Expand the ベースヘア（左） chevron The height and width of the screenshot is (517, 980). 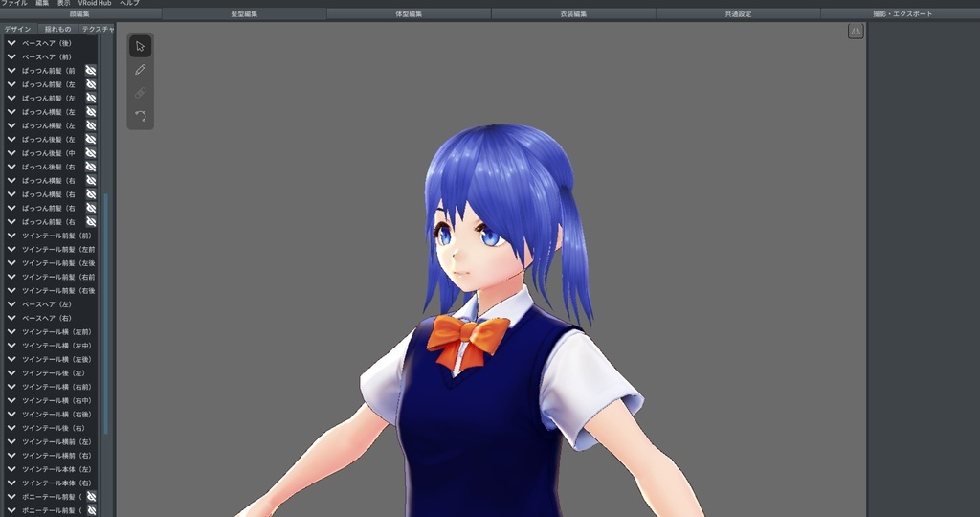click(x=11, y=304)
